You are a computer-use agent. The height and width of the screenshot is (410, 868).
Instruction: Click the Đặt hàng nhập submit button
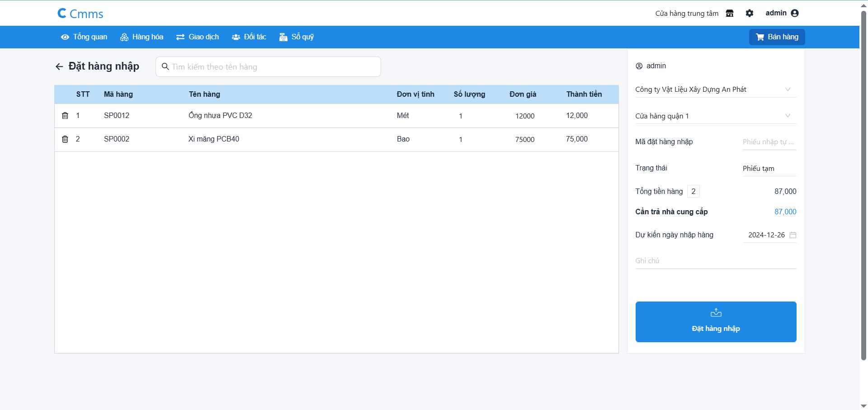coord(716,322)
